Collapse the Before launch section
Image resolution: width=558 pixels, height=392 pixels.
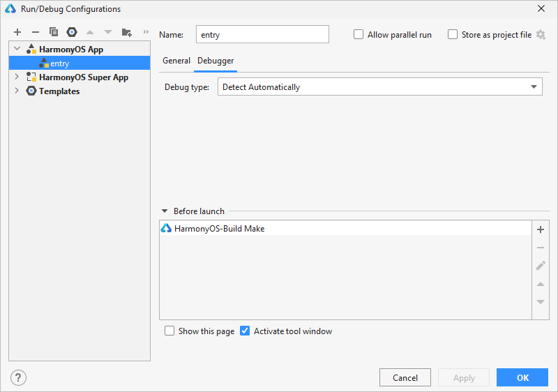tap(165, 211)
